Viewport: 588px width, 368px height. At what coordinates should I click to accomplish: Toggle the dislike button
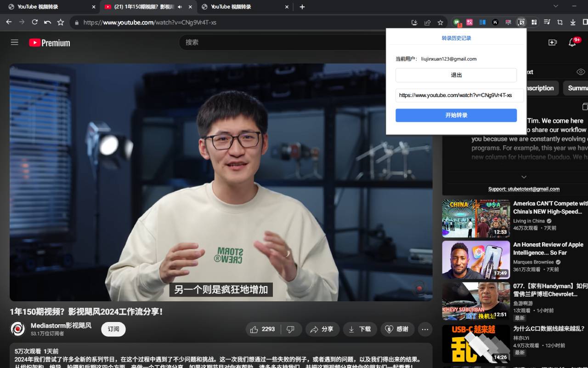click(x=290, y=329)
